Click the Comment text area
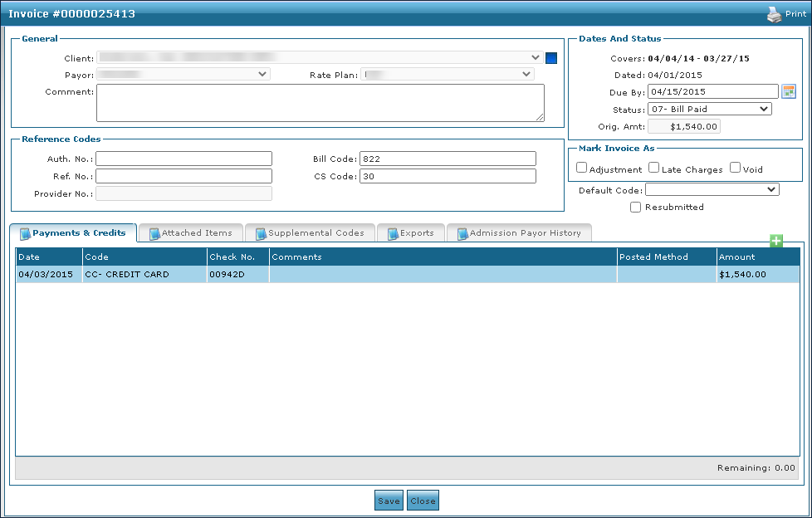This screenshot has width=812, height=518. click(320, 103)
